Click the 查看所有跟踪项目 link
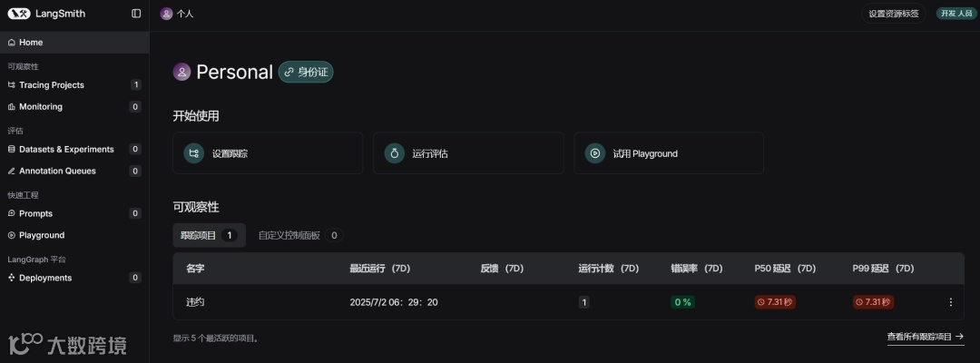The height and width of the screenshot is (363, 980). point(925,337)
